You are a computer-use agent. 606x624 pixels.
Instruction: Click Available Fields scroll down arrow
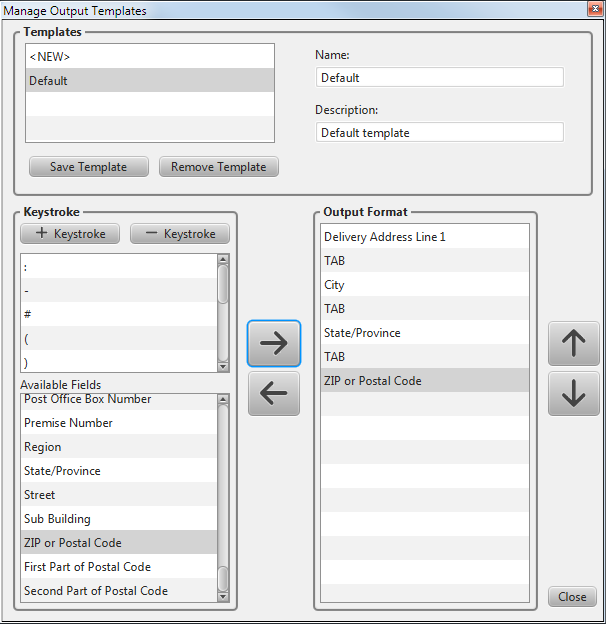click(x=223, y=596)
